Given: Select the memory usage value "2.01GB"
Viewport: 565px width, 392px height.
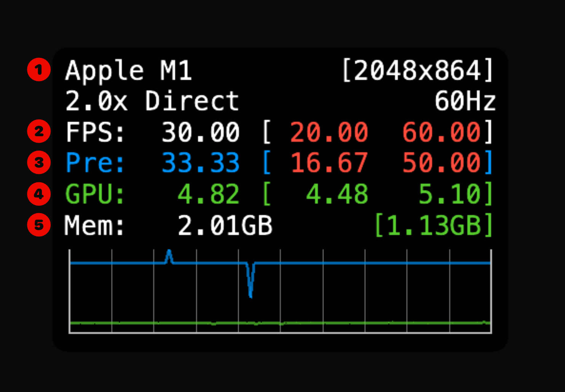Looking at the screenshot, I should tap(225, 225).
